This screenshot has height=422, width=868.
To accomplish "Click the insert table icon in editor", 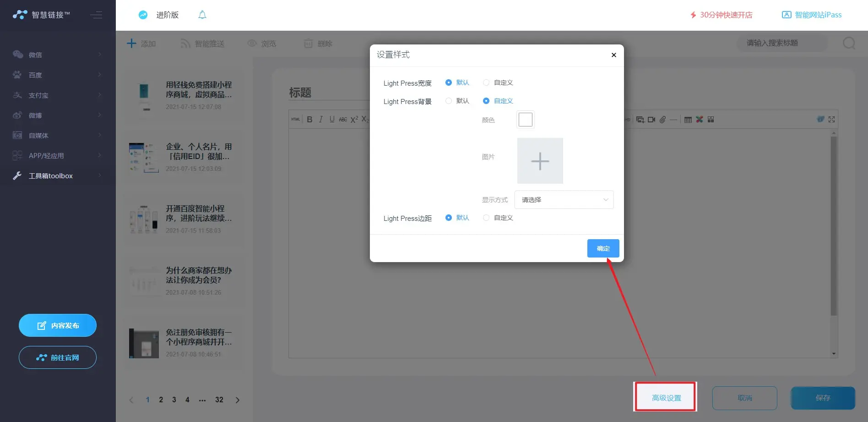I will click(x=688, y=120).
